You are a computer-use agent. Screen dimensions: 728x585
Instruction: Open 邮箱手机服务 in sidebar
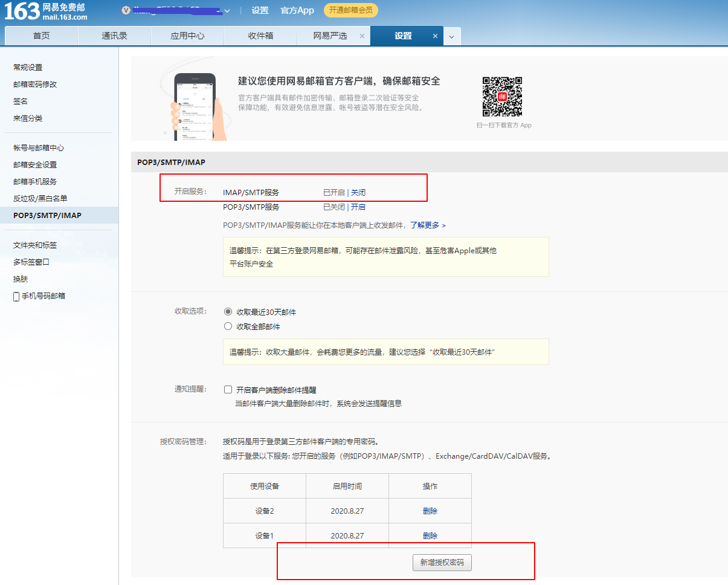click(35, 182)
